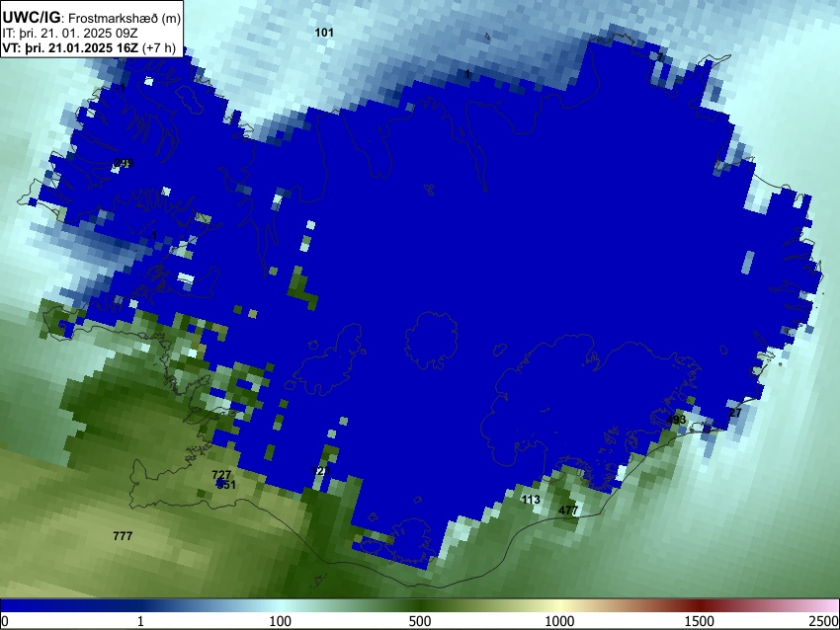Click the map value "113"
This screenshot has width=840, height=630.
pos(531,500)
